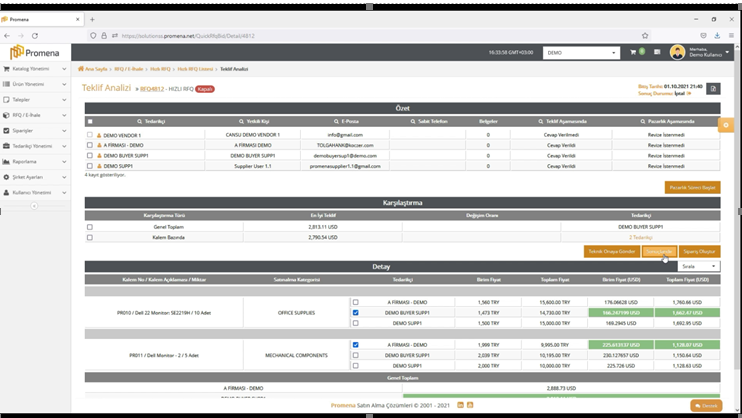The height and width of the screenshot is (418, 742).
Task: Check the Genel Toplam comparison checkbox
Action: coord(90,227)
